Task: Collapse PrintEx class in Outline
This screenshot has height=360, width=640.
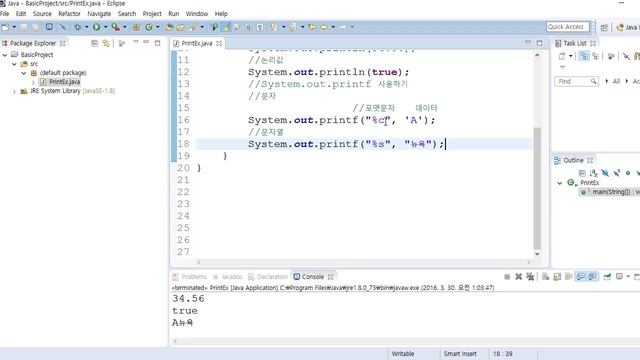Action: pyautogui.click(x=560, y=183)
